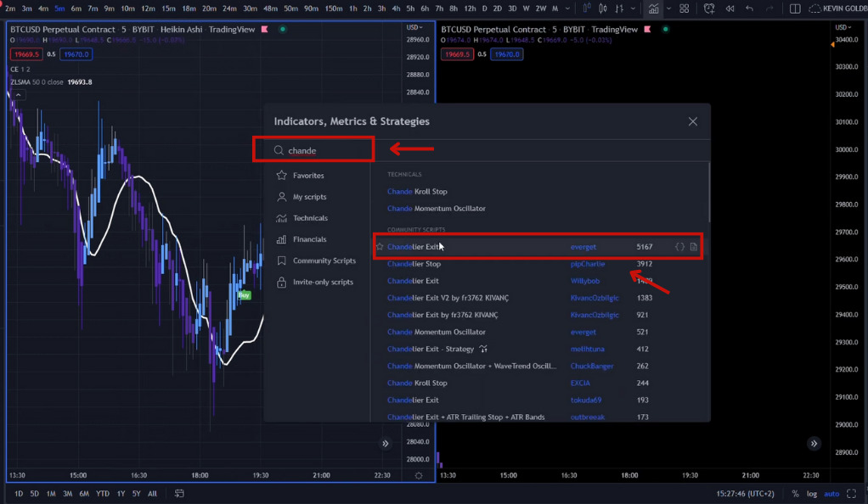
Task: Open description page icon for everget's Chandelier Exit
Action: (694, 247)
